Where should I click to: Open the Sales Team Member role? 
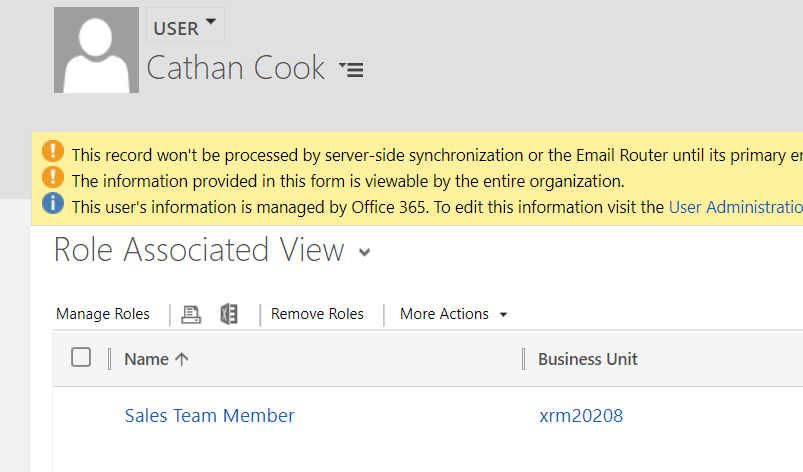tap(209, 416)
